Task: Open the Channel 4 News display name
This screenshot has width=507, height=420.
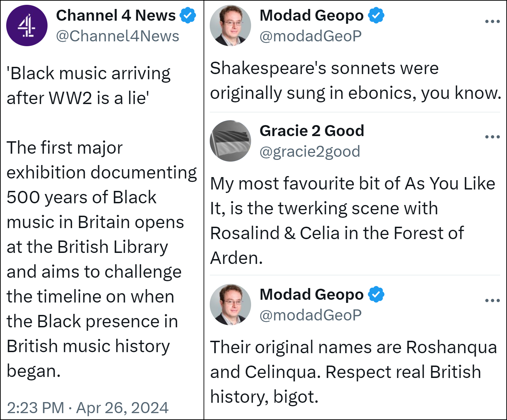Action: (x=116, y=16)
